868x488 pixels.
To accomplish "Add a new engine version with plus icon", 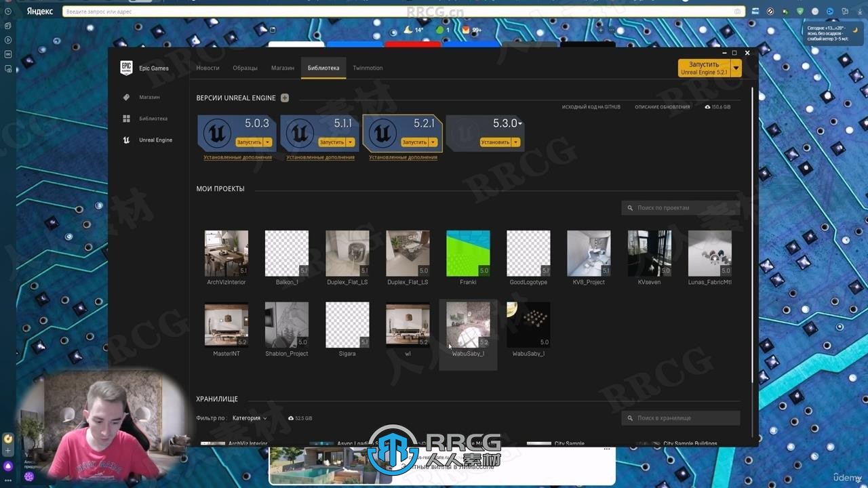I will pos(285,98).
